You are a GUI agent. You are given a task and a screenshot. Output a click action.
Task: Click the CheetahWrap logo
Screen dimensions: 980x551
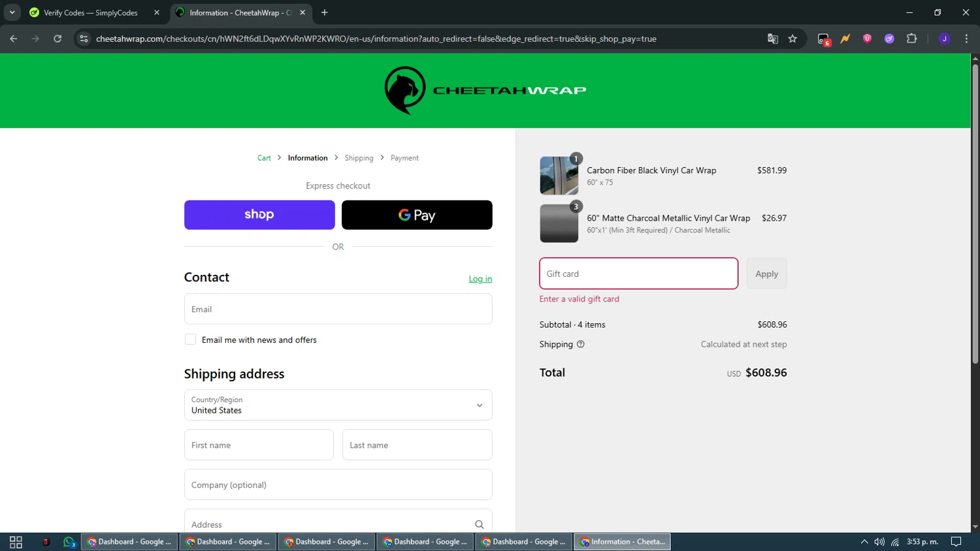coord(485,90)
